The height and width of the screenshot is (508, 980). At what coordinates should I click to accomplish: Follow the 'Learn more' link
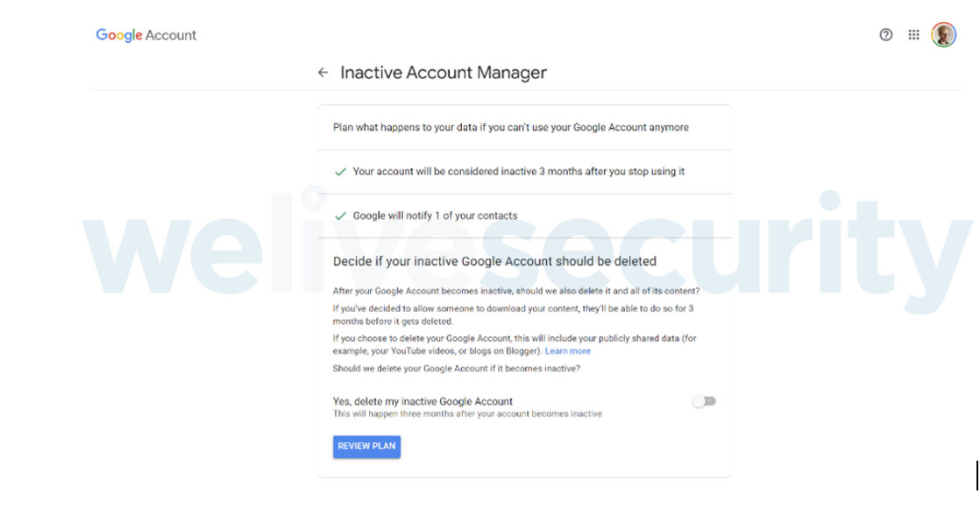click(567, 351)
